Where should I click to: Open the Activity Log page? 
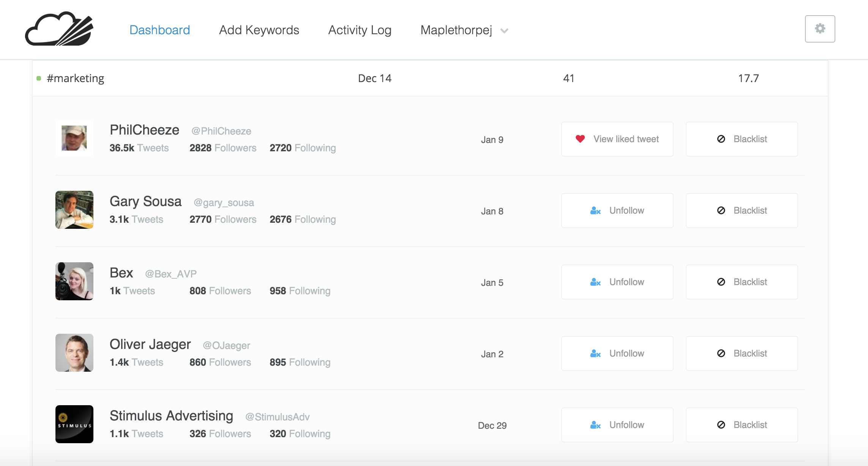coord(360,30)
